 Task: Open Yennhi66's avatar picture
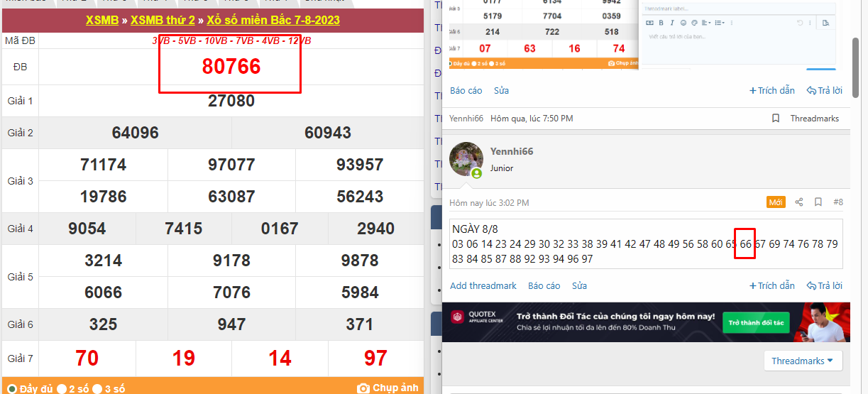pos(466,159)
